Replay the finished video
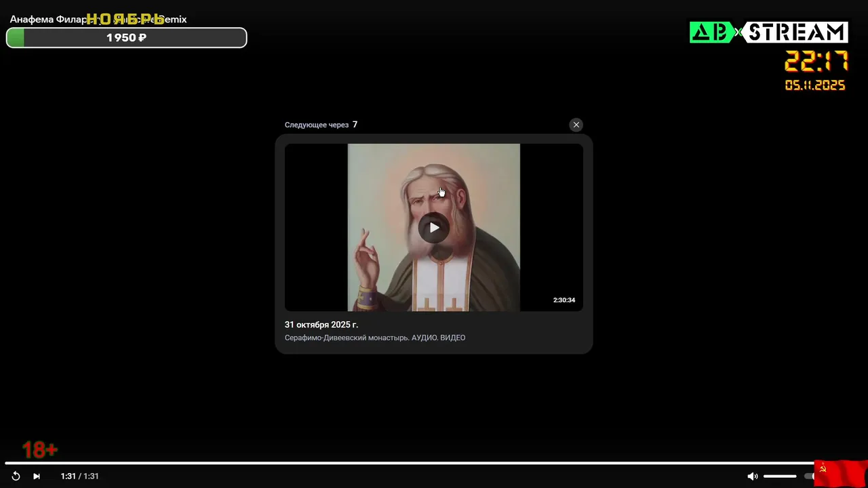The width and height of the screenshot is (868, 488). click(x=16, y=476)
